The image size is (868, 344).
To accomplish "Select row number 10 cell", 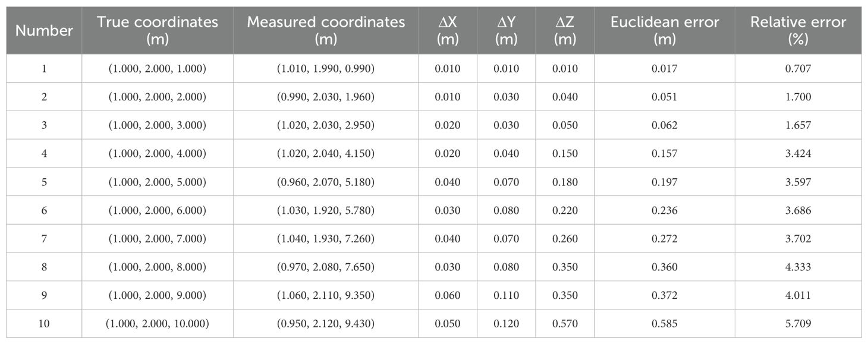I will pyautogui.click(x=44, y=324).
